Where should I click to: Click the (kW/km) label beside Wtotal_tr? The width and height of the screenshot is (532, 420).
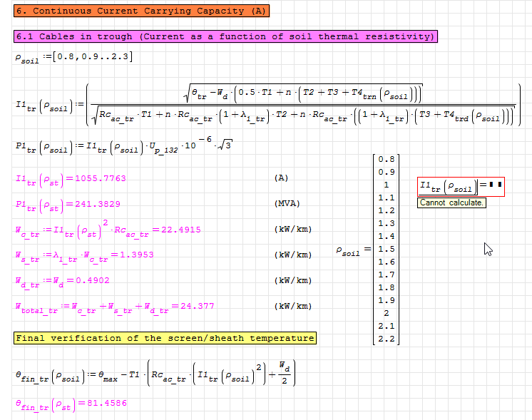click(292, 306)
